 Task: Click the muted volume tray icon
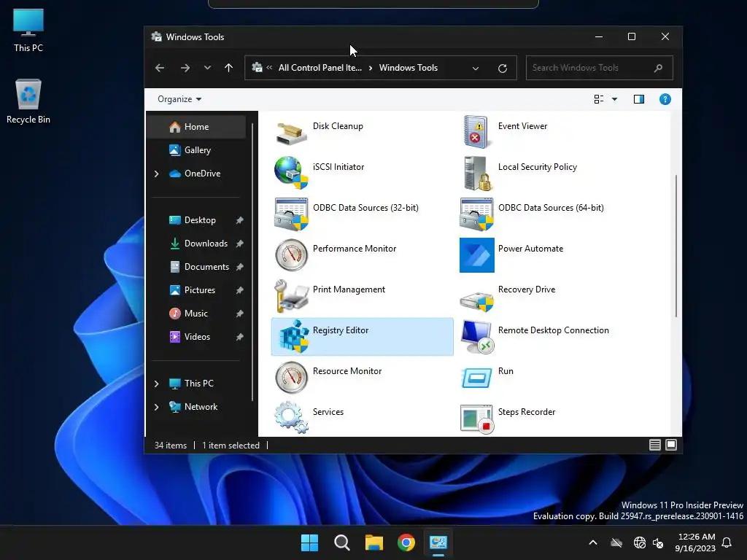[x=659, y=542]
